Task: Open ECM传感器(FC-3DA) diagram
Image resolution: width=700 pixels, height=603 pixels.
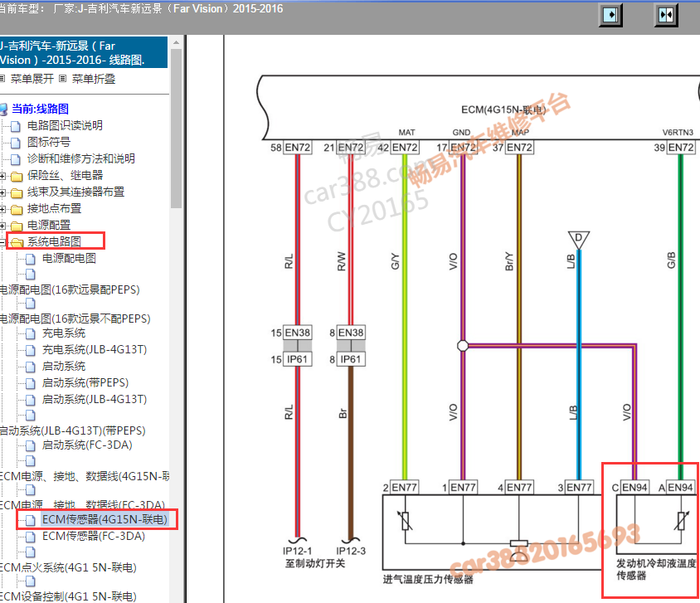Action: tap(93, 536)
